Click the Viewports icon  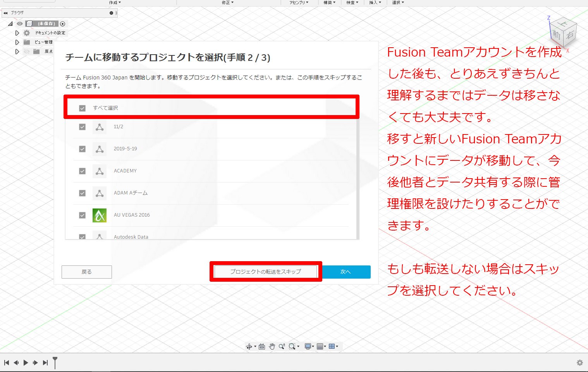pyautogui.click(x=332, y=346)
